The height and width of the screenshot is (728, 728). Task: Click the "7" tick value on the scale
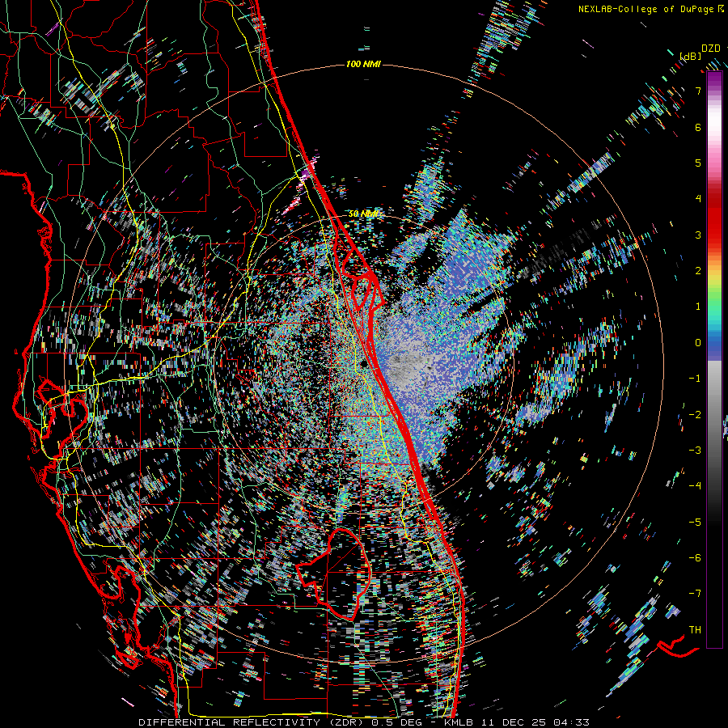[698, 91]
